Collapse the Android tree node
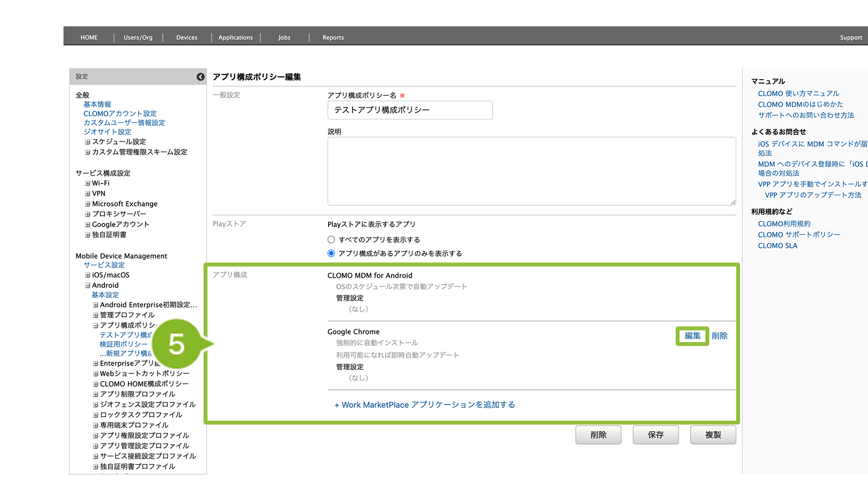The image size is (868, 488). (88, 285)
